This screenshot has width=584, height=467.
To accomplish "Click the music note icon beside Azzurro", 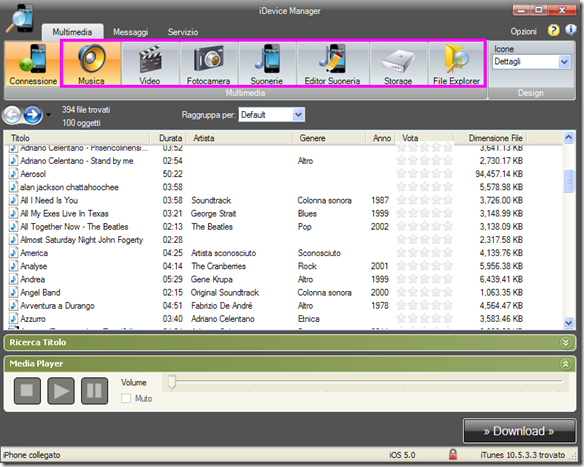I will tap(13, 319).
